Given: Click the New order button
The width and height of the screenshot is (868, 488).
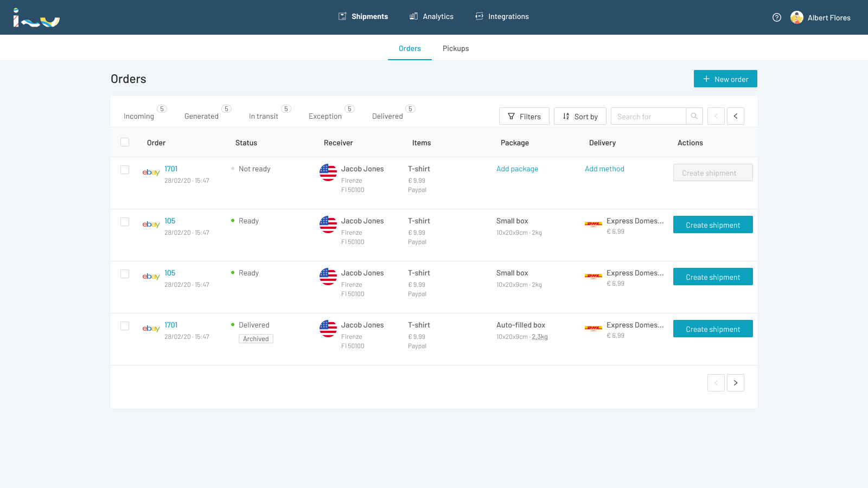Looking at the screenshot, I should pos(725,79).
